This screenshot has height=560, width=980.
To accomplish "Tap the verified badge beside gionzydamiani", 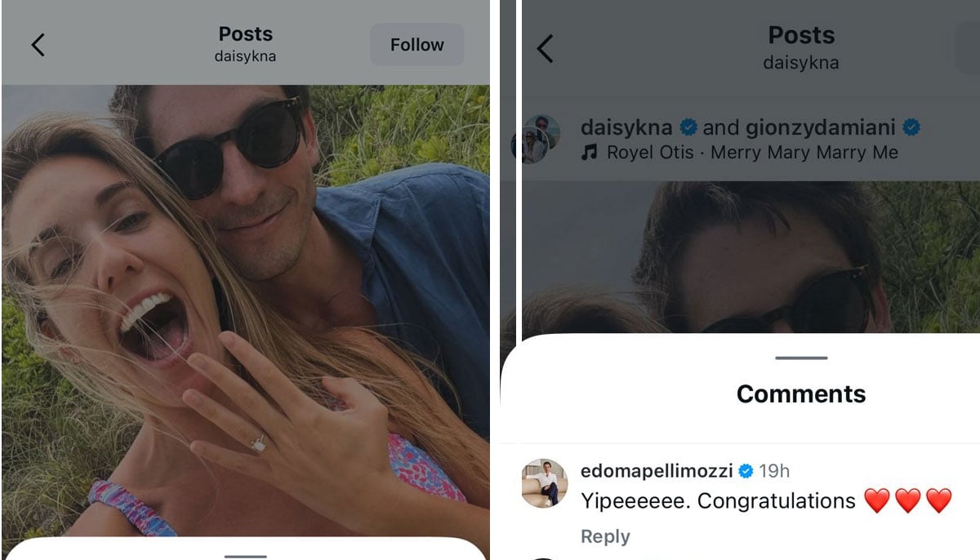I will coord(911,127).
